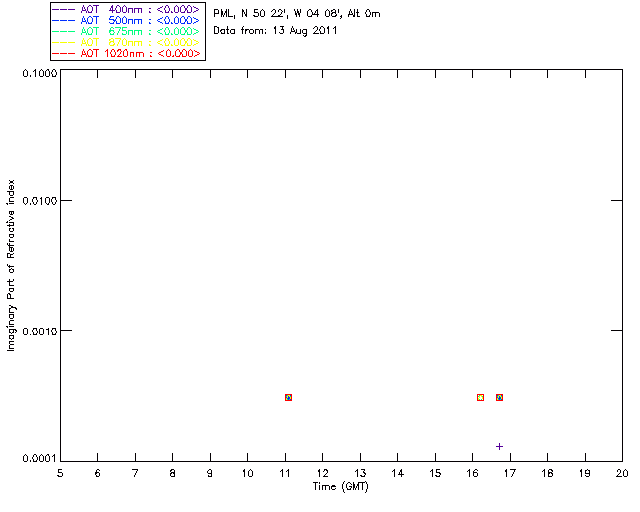This screenshot has height=512, width=640.
Task: Click the 0.1000 y-axis label
Action: click(40, 73)
